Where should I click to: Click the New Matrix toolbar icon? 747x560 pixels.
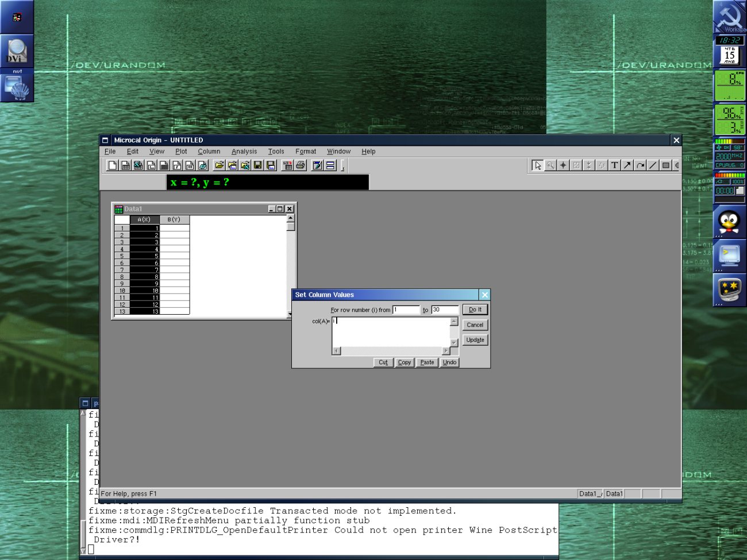(x=164, y=165)
